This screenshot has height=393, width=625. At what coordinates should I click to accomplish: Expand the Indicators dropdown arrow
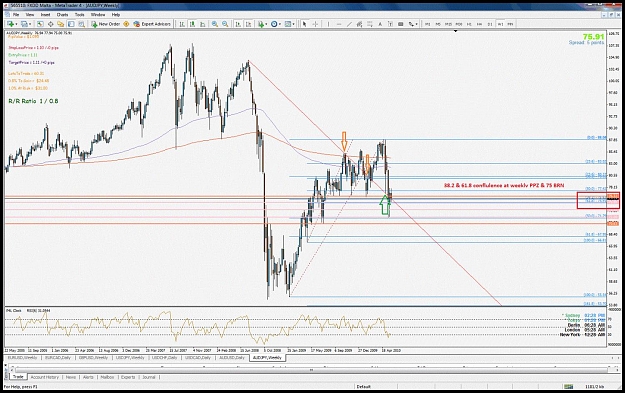coord(267,24)
